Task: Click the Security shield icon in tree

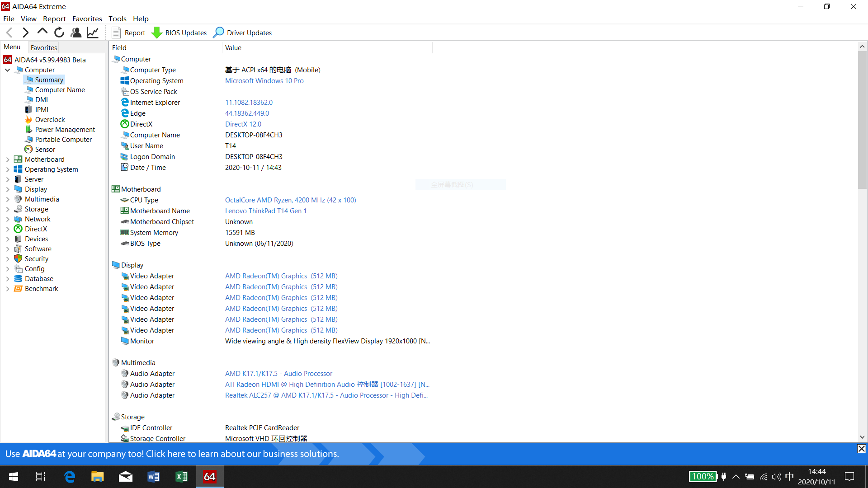Action: click(x=18, y=259)
